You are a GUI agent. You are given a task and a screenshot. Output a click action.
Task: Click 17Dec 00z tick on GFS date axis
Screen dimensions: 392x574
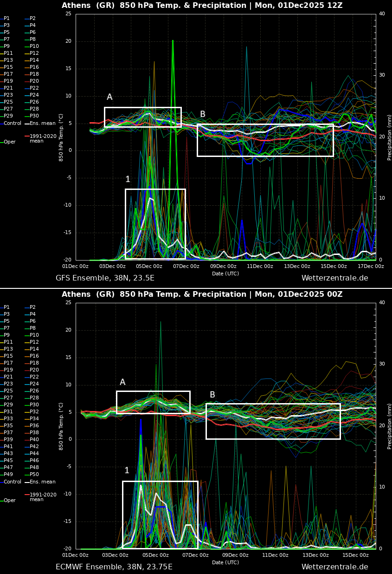point(371,266)
